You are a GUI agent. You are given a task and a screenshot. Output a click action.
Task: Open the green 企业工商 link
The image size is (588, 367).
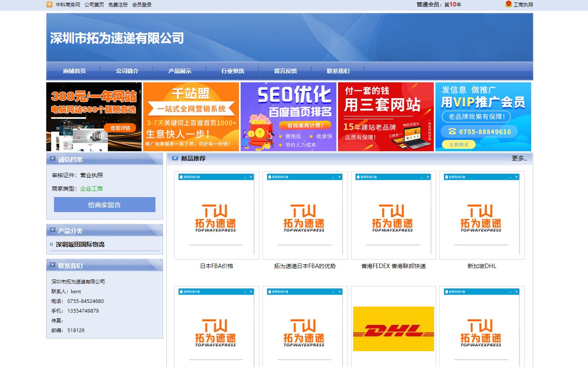91,189
